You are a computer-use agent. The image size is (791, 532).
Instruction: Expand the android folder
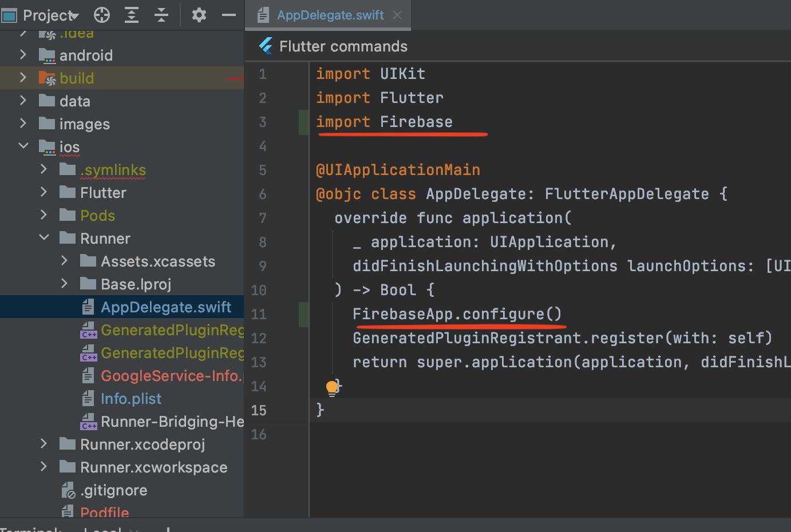[x=23, y=55]
